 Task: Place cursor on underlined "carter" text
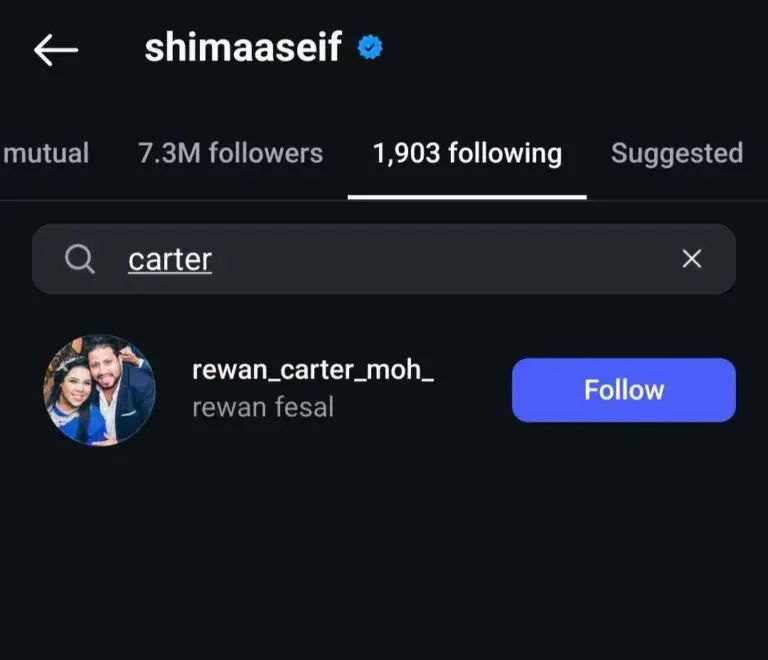[x=170, y=260]
